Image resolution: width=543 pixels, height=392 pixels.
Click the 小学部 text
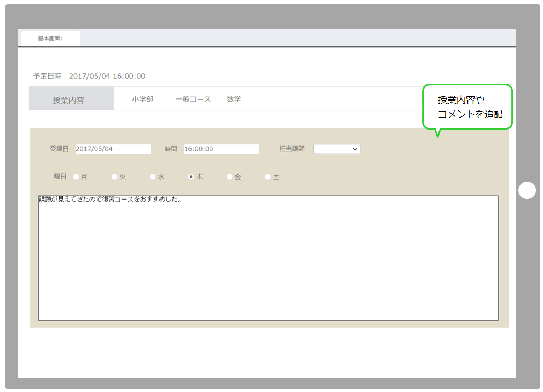[142, 100]
